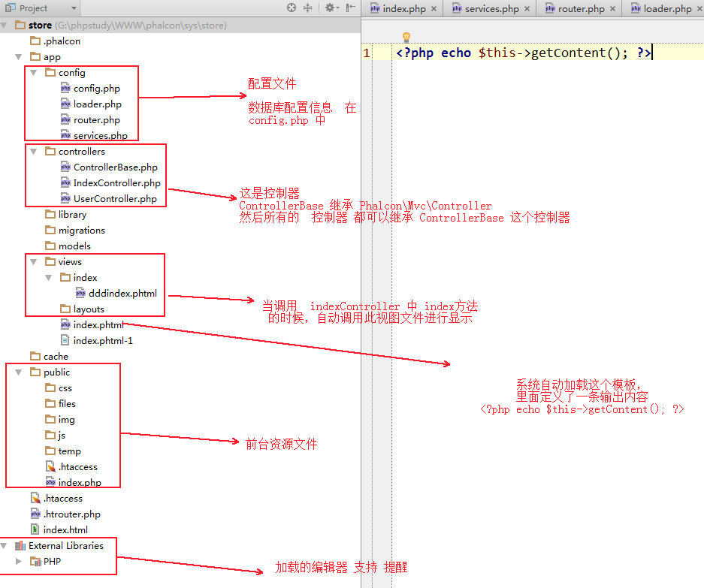Screen dimensions: 704x588
Task: Expand the PHP external library node
Action: click(19, 562)
